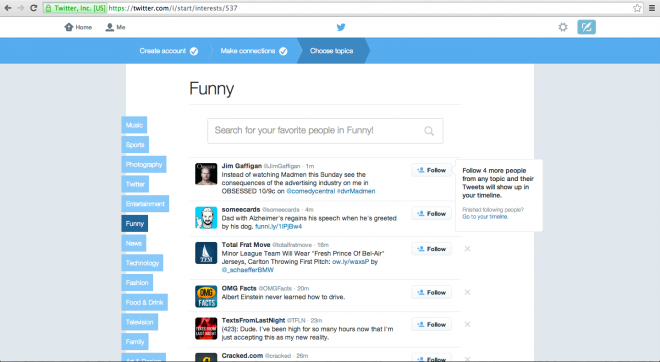This screenshot has height=362, width=660.
Task: Dismiss the TextsFromLastNight suggestion
Action: click(x=467, y=325)
